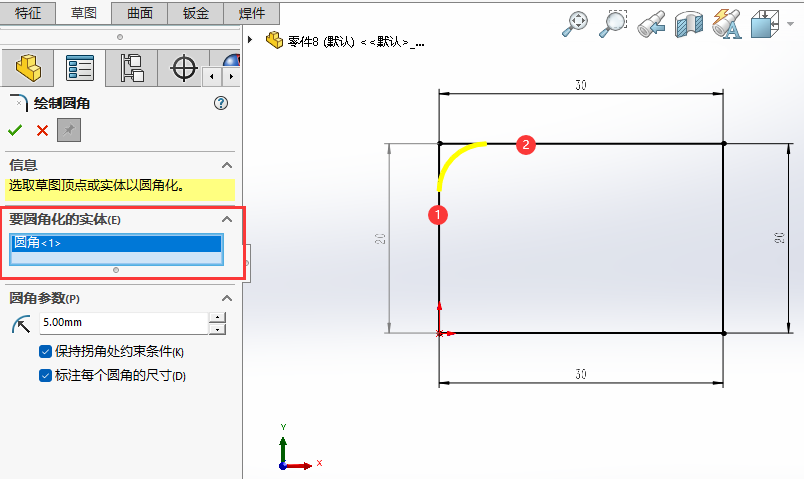Open the View Orientation dropdown arrow
The height and width of the screenshot is (479, 804).
pyautogui.click(x=790, y=24)
